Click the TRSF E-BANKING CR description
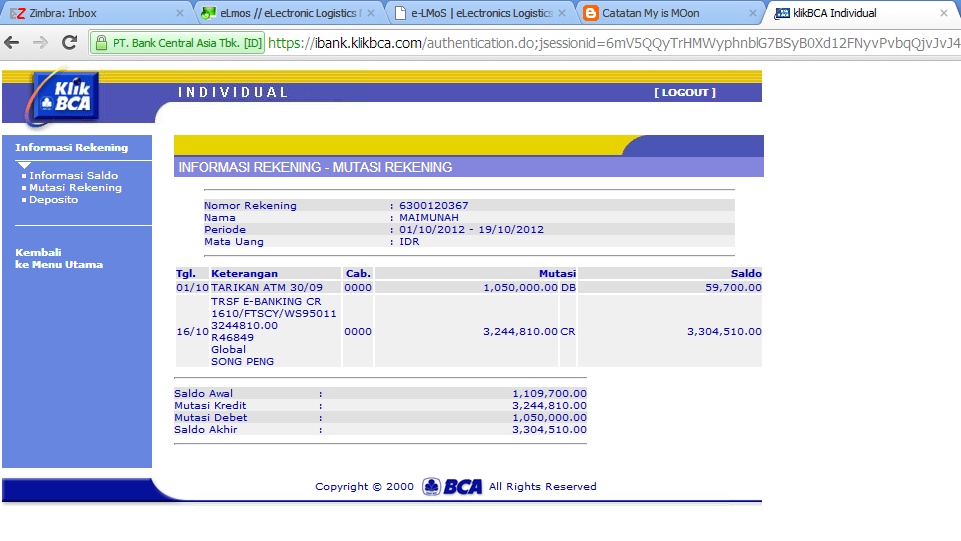 pyautogui.click(x=266, y=301)
